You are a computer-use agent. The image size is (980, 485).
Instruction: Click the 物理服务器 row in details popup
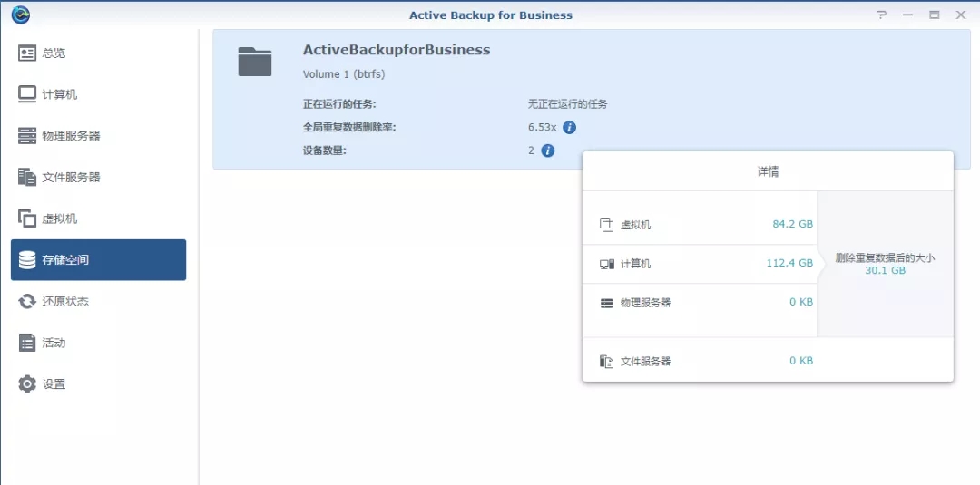pyautogui.click(x=700, y=302)
